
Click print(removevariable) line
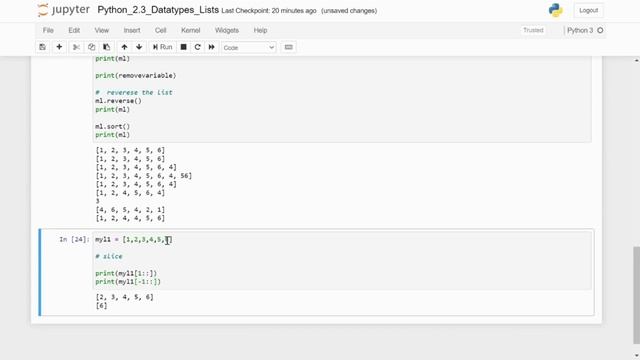tap(136, 76)
